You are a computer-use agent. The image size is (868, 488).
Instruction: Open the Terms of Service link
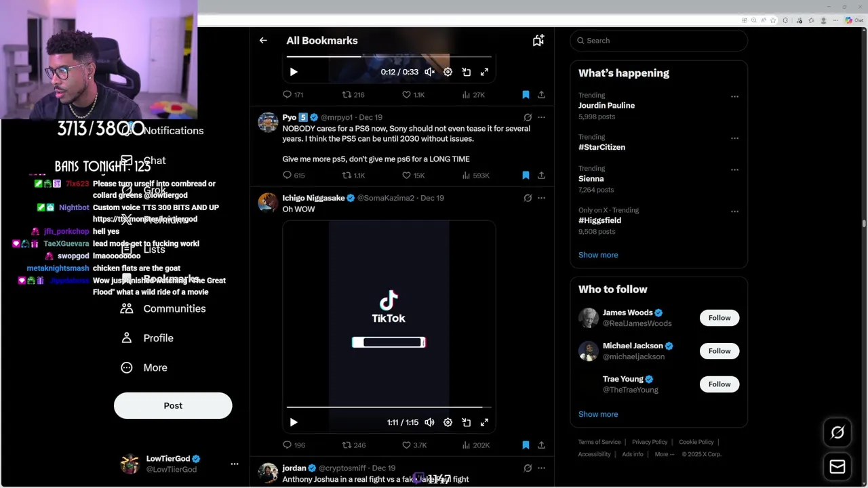pyautogui.click(x=599, y=442)
